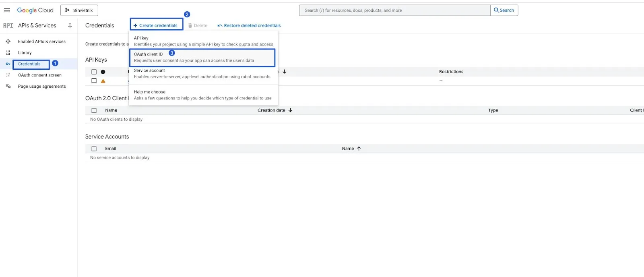Click the black status dot column header
The height and width of the screenshot is (277, 644).
tap(103, 72)
